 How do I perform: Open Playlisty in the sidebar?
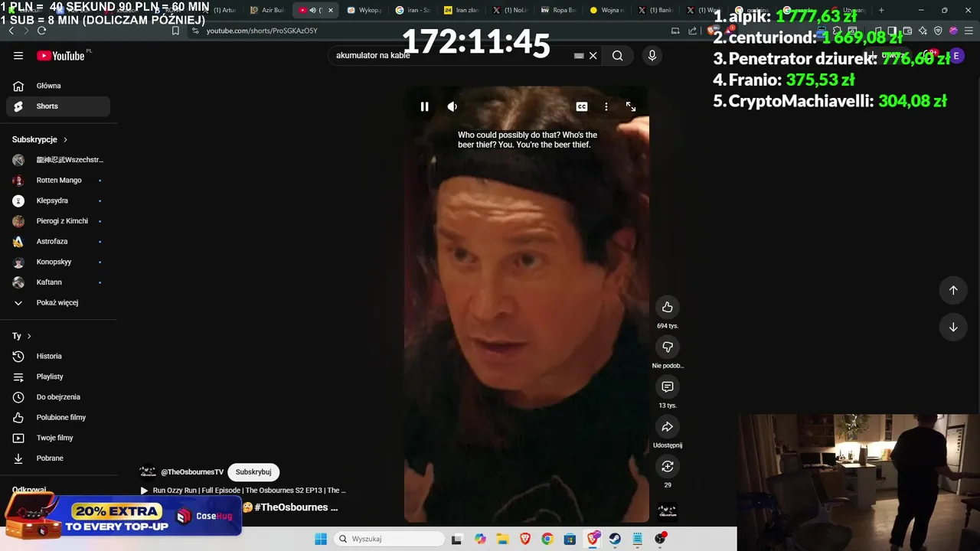58,377
